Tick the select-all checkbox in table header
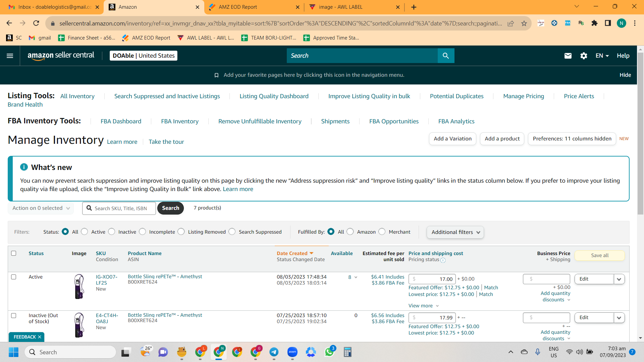Viewport: 644px width, 362px height. tap(14, 253)
